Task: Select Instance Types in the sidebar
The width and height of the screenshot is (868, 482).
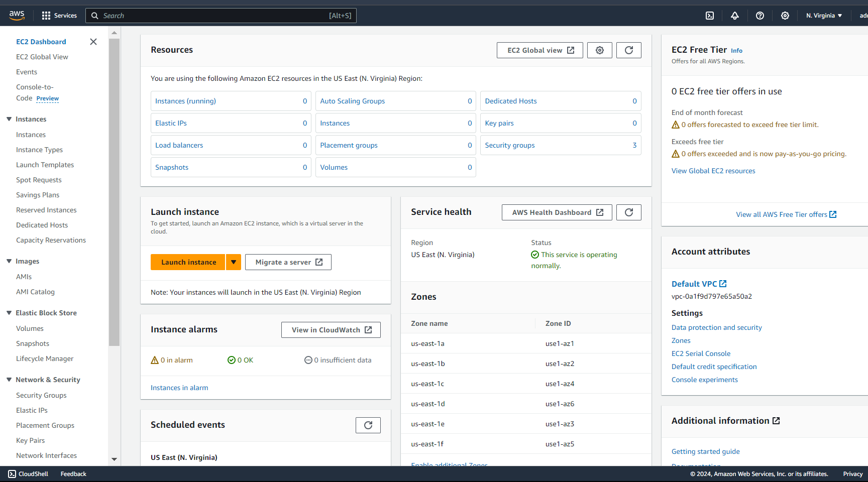Action: coord(39,150)
